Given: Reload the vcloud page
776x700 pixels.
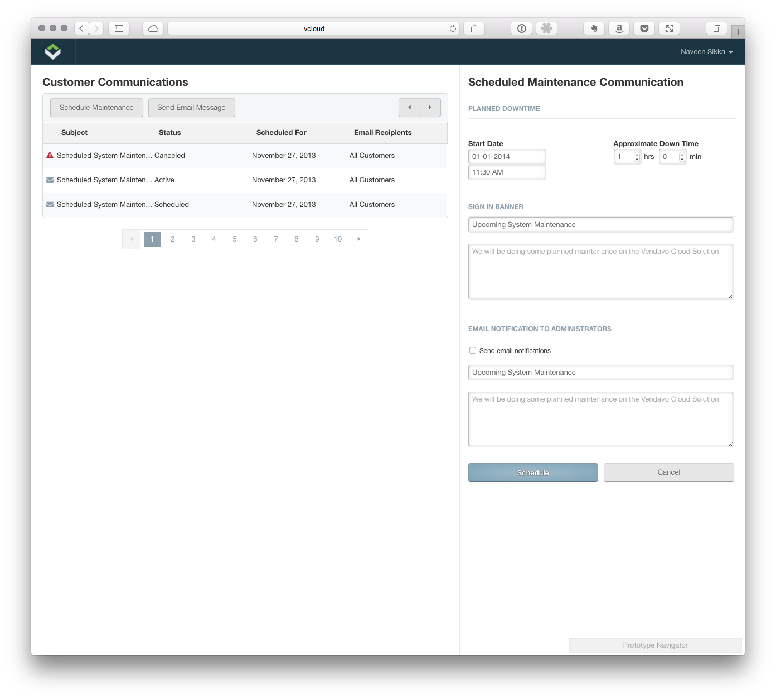Looking at the screenshot, I should point(453,28).
